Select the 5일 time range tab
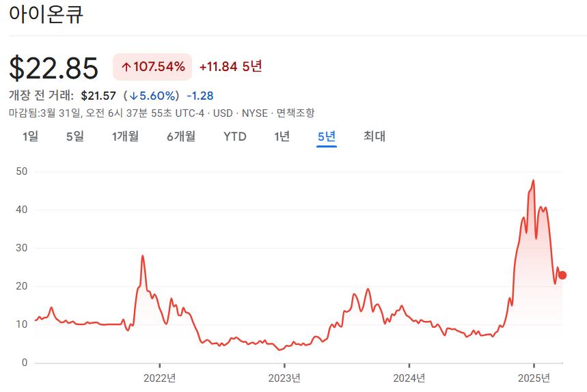The height and width of the screenshot is (392, 587). coord(75,137)
